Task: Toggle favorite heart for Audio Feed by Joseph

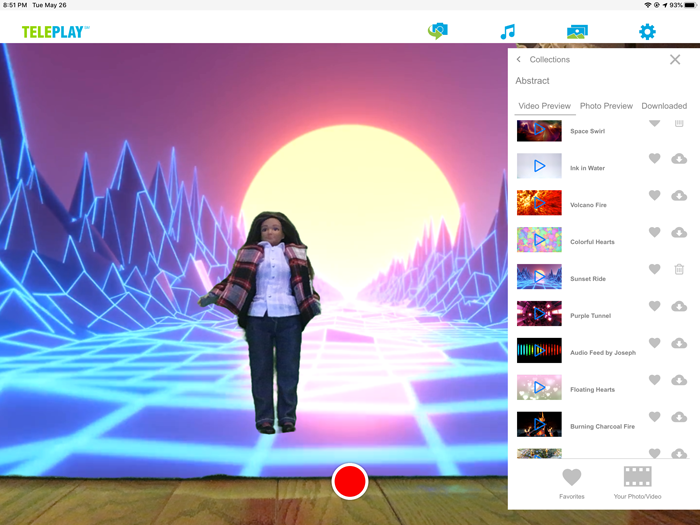Action: (x=655, y=343)
